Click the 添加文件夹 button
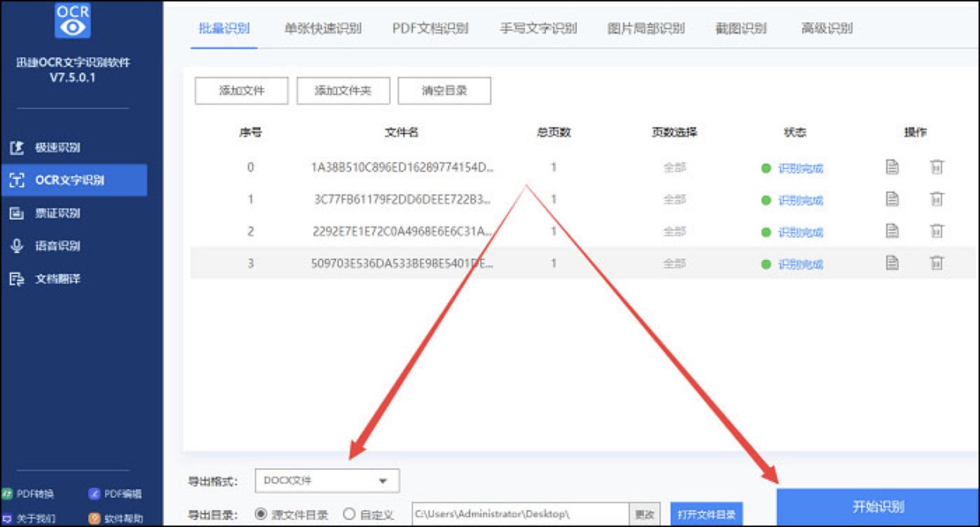Viewport: 980px width, 527px height. (343, 91)
